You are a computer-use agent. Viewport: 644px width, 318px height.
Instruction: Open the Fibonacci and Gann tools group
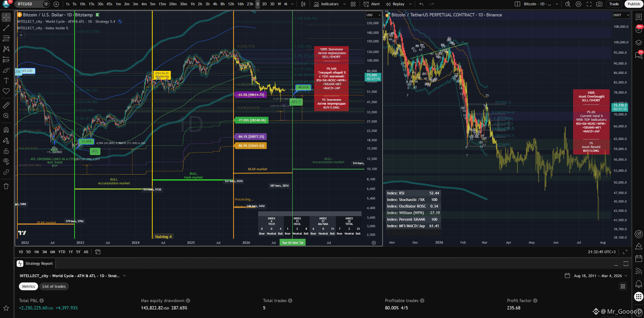point(6,38)
